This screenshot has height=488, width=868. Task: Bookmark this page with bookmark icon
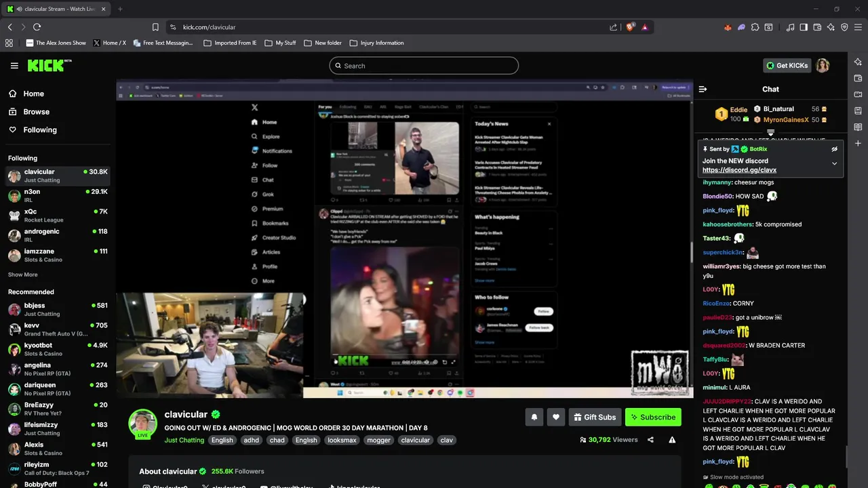click(x=155, y=27)
